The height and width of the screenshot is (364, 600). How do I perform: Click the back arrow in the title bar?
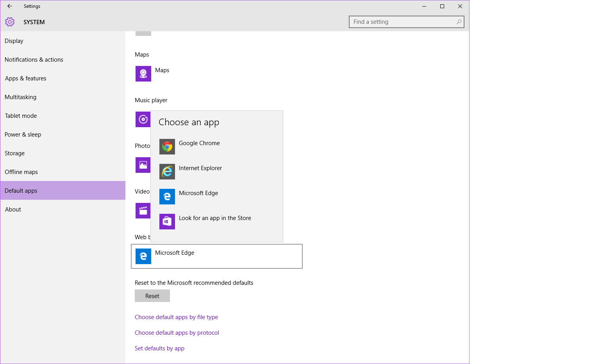click(x=10, y=6)
